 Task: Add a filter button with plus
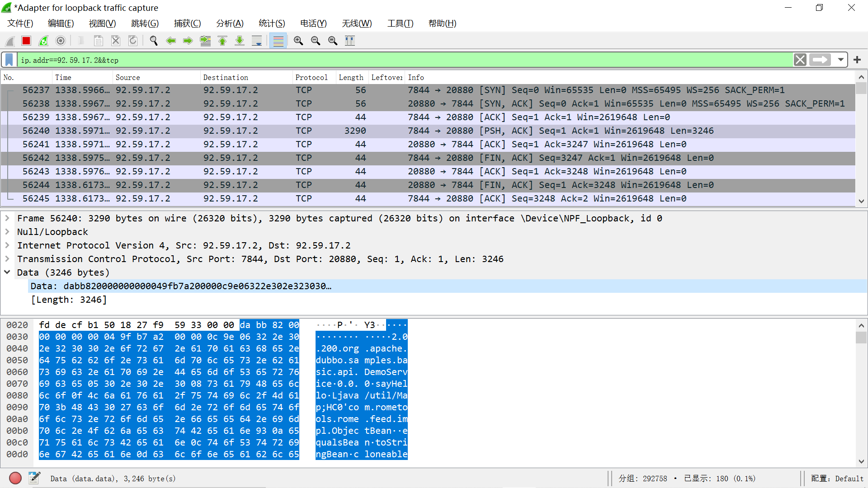point(857,60)
